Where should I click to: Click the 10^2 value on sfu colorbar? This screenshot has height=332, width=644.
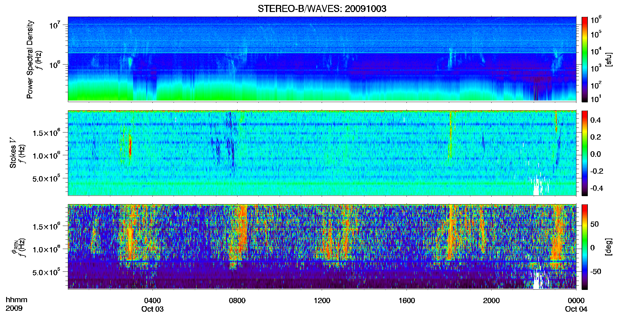(x=596, y=85)
